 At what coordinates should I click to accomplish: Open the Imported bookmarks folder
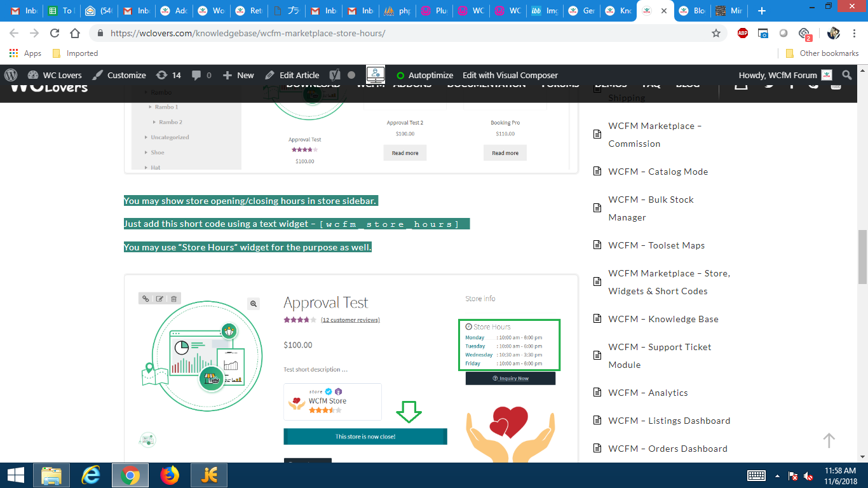[75, 53]
